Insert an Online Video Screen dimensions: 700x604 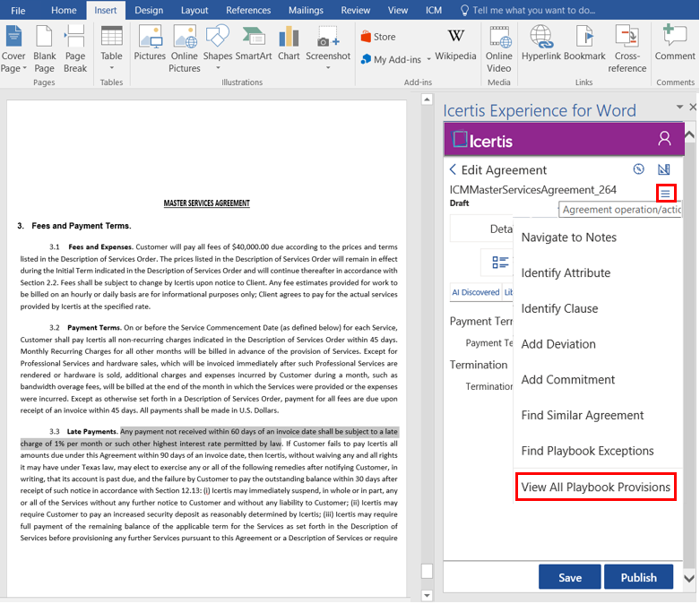[499, 47]
